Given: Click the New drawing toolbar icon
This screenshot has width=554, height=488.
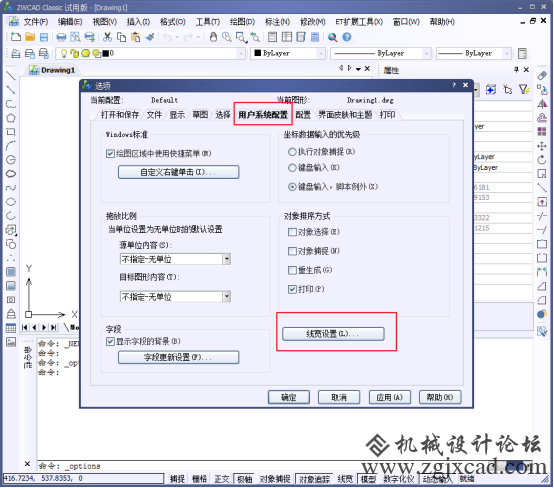Looking at the screenshot, I should pyautogui.click(x=16, y=37).
